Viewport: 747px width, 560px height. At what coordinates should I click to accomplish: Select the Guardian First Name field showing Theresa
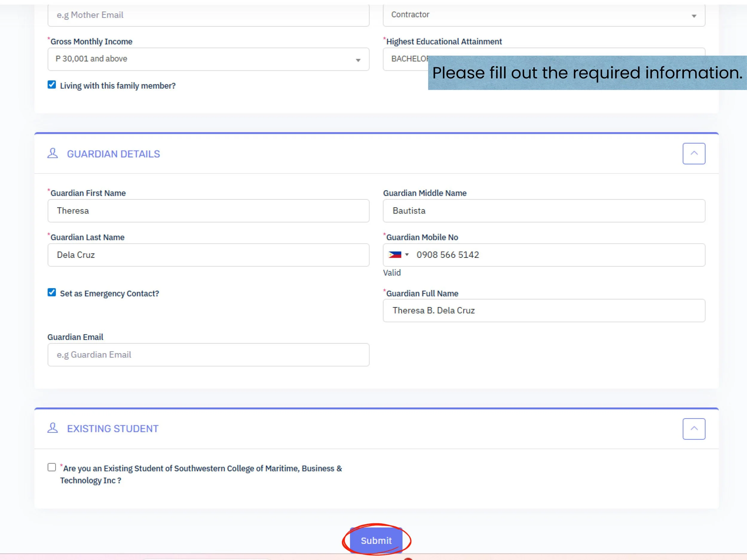tap(208, 211)
